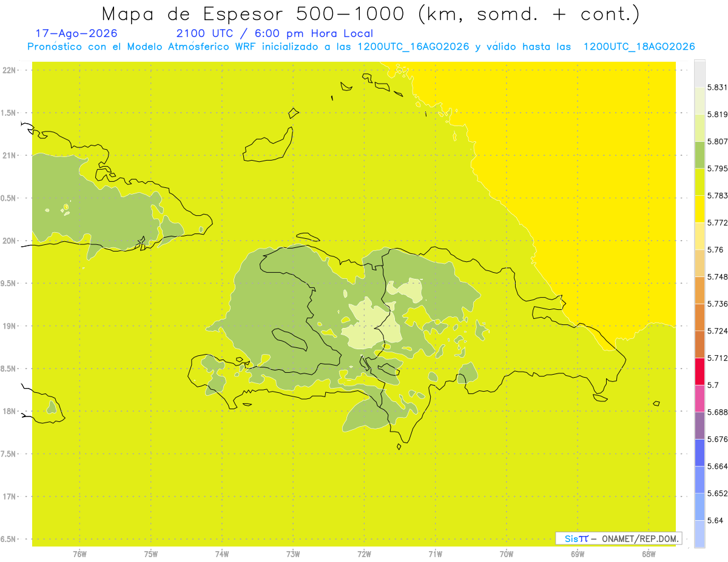Pick the tan legend swatch between 5.76 and 5.748
The image size is (728, 562).
click(x=699, y=263)
